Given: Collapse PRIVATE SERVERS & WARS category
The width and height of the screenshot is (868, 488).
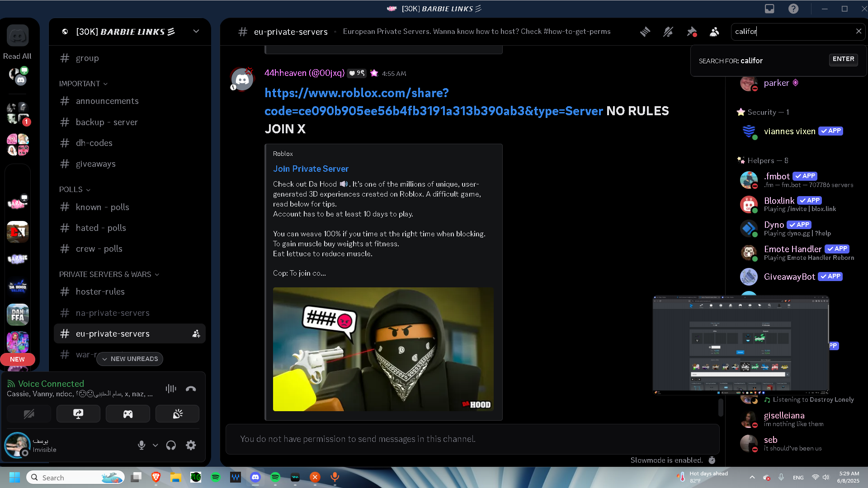Looking at the screenshot, I should pos(109,274).
